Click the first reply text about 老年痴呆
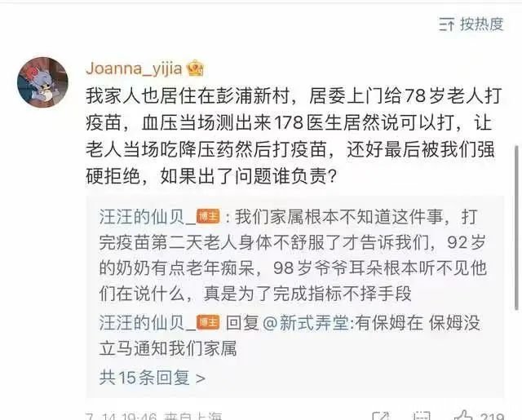This screenshot has width=522, height=420. coord(294,255)
